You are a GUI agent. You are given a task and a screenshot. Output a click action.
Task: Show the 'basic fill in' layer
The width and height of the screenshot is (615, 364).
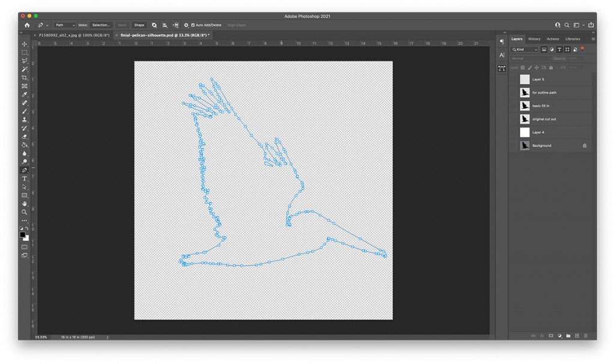(515, 105)
